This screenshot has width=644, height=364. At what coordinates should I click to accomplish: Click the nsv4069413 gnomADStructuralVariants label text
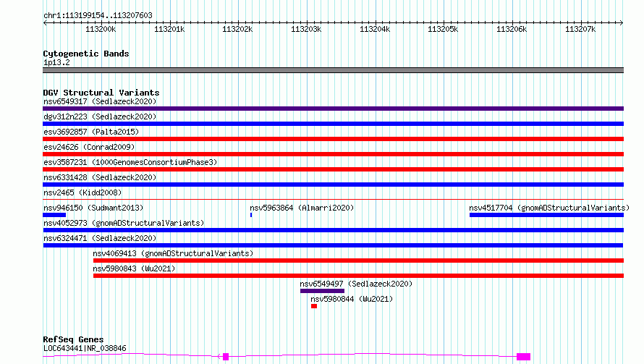(x=173, y=253)
